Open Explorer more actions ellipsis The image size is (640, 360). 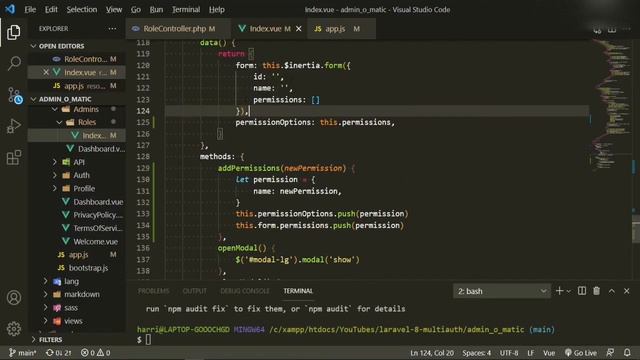coord(112,29)
